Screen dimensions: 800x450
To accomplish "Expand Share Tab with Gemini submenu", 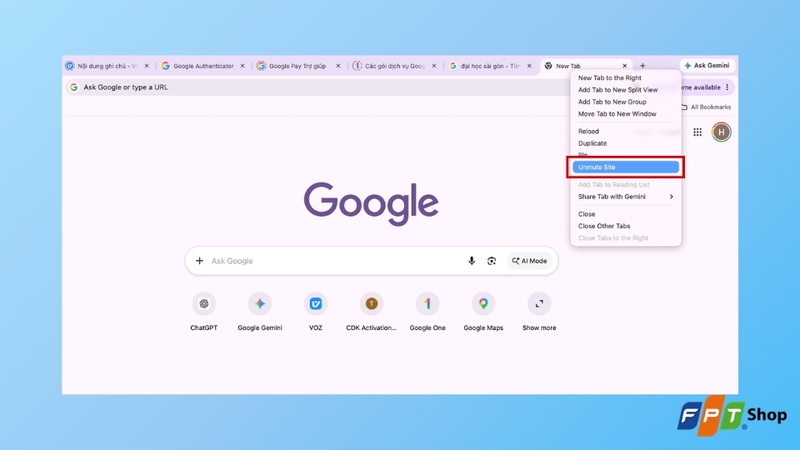I will tap(626, 196).
